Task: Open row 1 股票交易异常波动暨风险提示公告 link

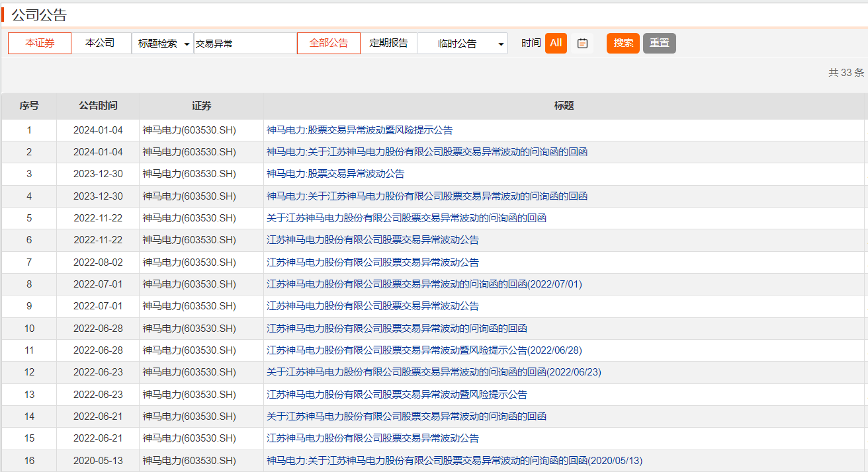Action: (359, 130)
